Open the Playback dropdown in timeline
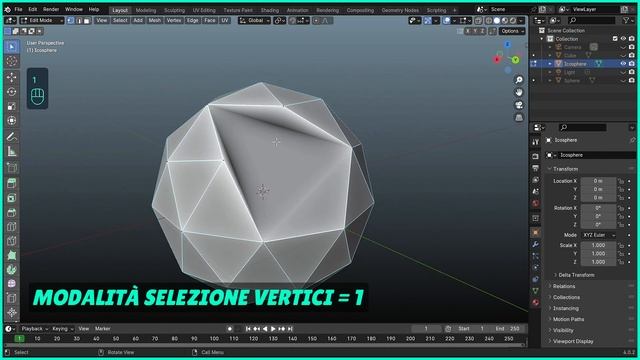640x360 pixels. [35, 329]
